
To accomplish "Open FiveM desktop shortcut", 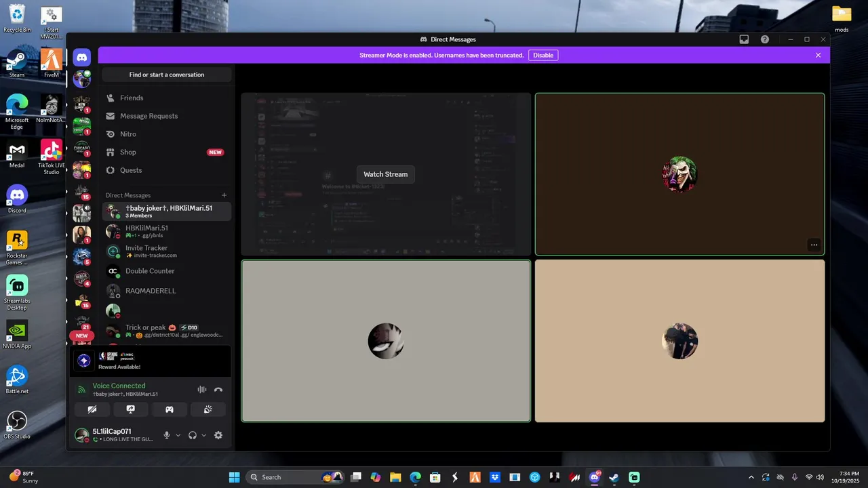I will click(52, 64).
